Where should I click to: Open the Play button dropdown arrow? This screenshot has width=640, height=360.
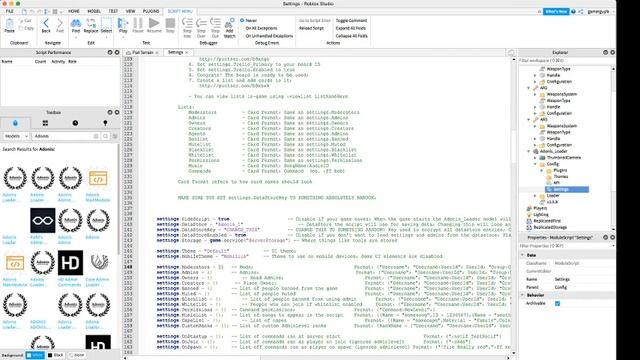pos(123,37)
